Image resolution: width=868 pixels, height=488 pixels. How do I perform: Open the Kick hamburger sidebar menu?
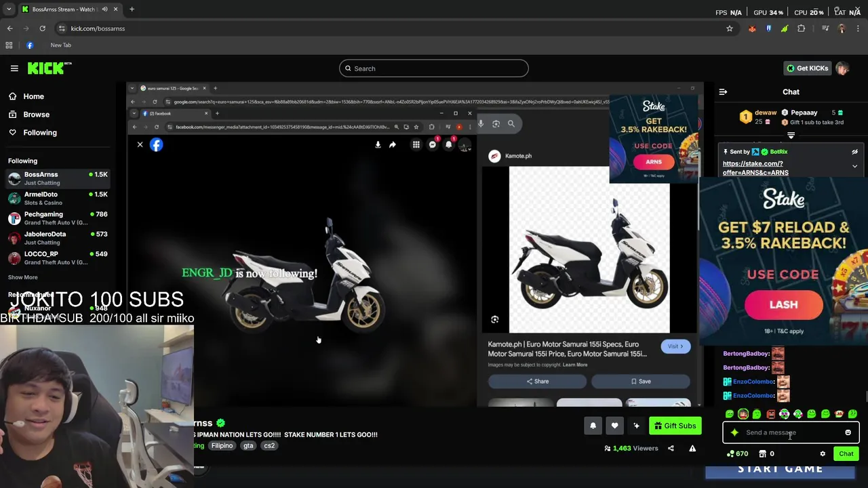click(x=14, y=68)
